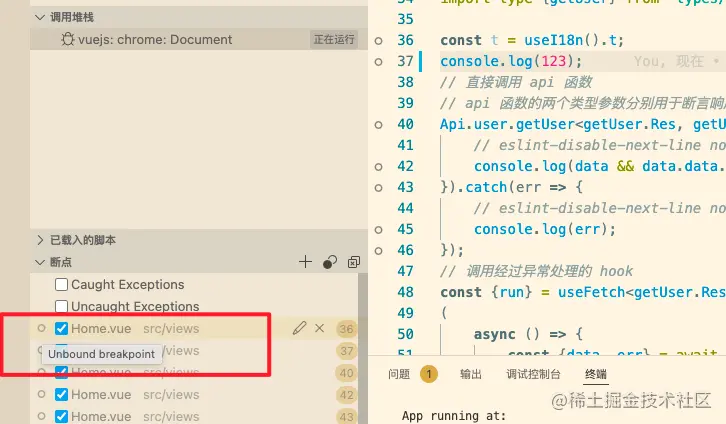The width and height of the screenshot is (726, 424).
Task: Enable the Caught Exceptions checkbox
Action: click(62, 285)
